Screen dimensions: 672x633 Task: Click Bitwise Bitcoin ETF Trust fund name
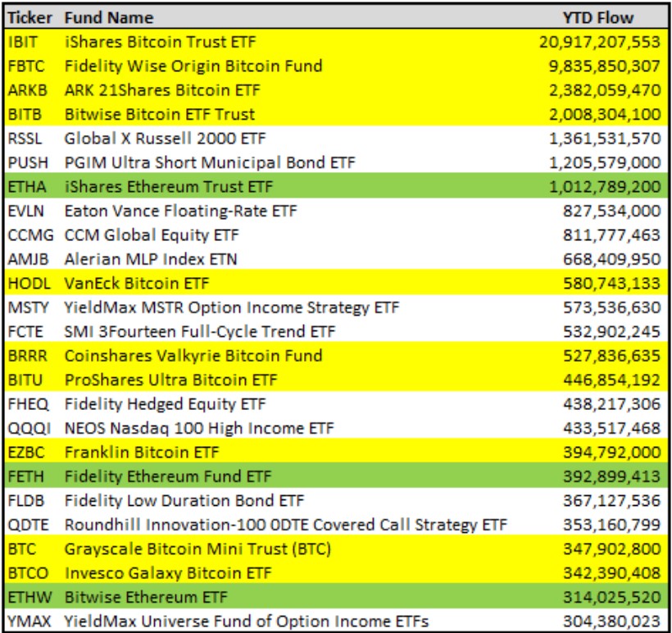click(159, 114)
